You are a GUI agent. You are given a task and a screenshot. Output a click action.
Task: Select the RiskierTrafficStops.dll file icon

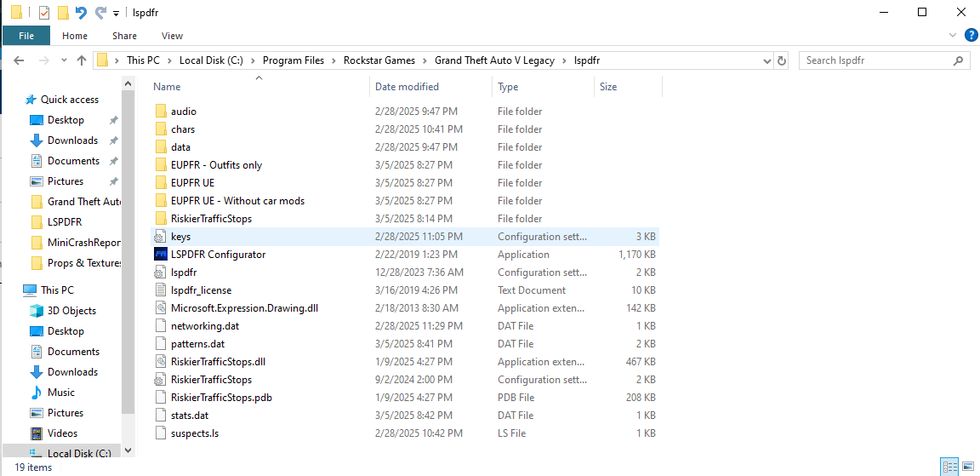pyautogui.click(x=162, y=362)
